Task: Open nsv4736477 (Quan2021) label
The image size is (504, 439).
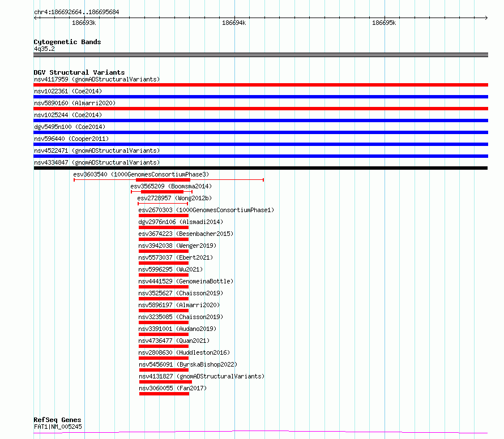Action: click(x=174, y=341)
